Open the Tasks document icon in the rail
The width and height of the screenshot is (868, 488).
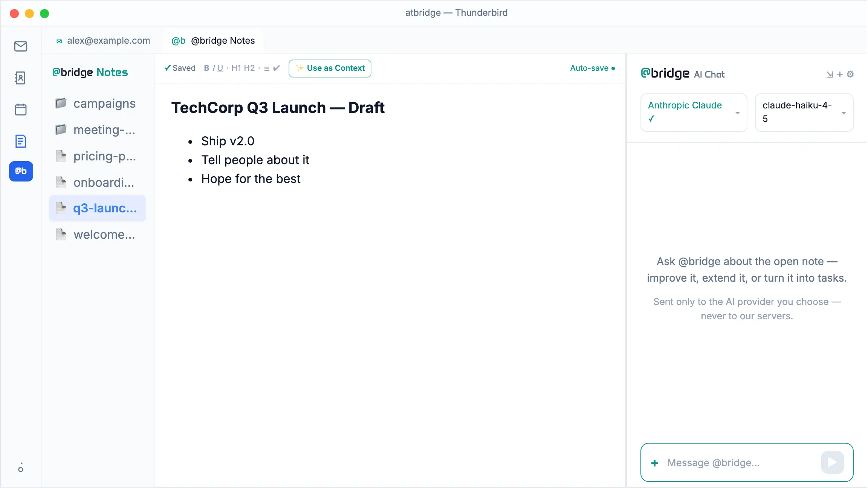[21, 141]
